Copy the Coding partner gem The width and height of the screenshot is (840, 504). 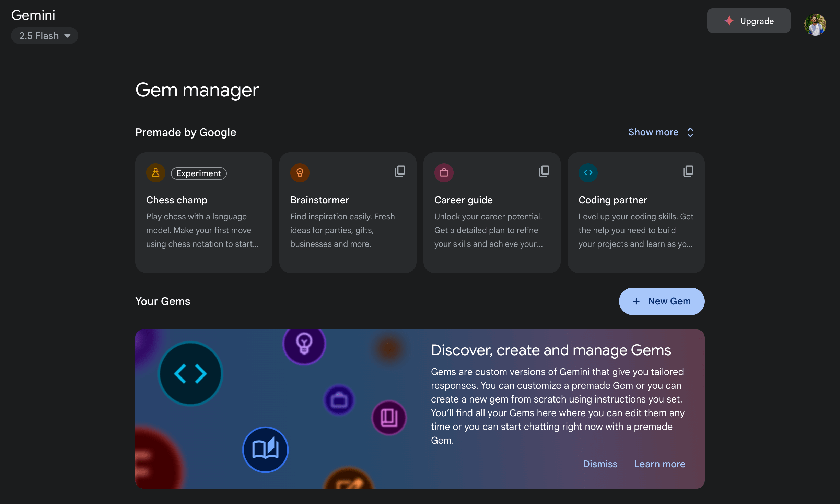coord(688,171)
